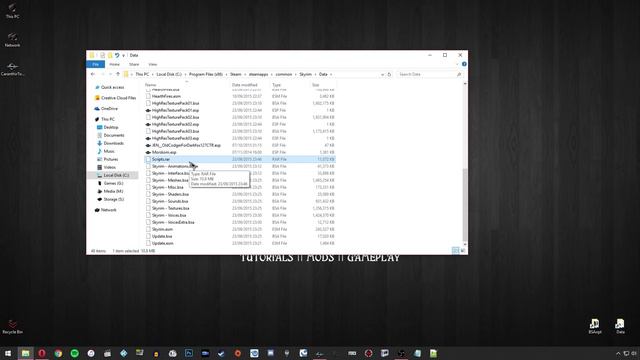Open address bar history dropdown
Image resolution: width=640 pixels, height=360 pixels.
382,74
